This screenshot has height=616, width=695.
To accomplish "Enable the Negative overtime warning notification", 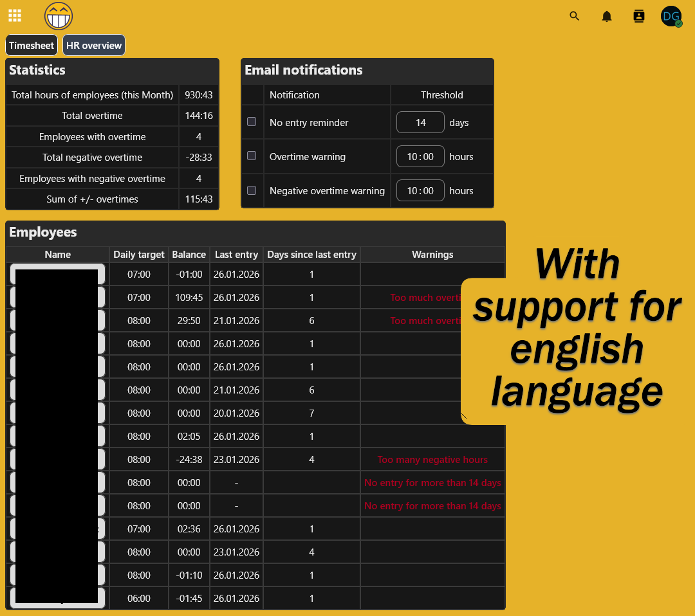I will [252, 190].
